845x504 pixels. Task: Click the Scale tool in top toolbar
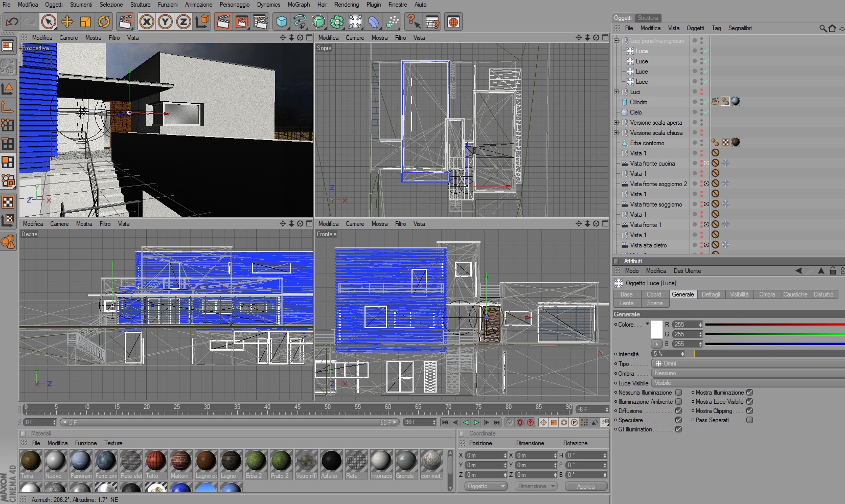85,22
